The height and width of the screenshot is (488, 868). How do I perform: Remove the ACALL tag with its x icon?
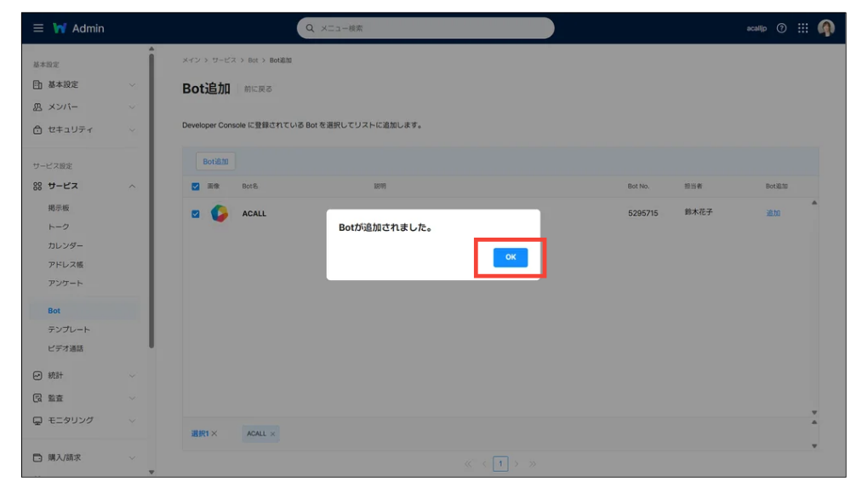[x=272, y=433]
